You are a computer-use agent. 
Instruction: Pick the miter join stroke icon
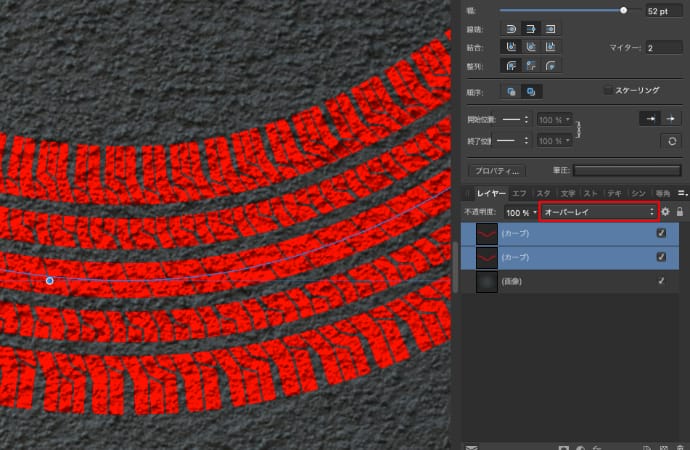pos(551,47)
